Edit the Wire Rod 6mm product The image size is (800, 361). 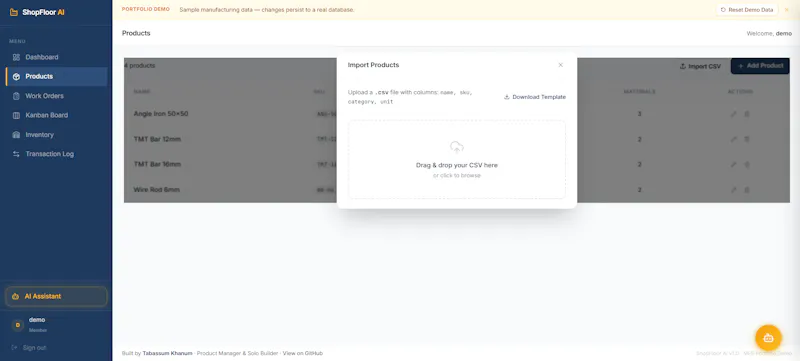tap(733, 190)
